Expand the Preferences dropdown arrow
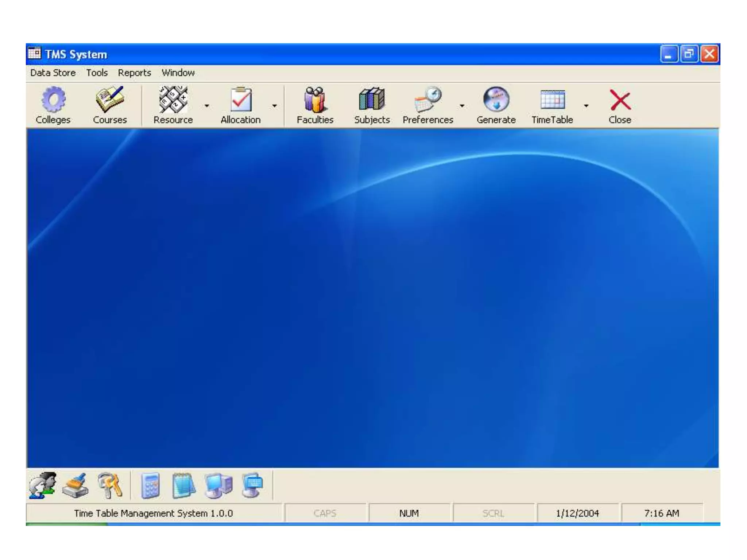This screenshot has height=560, width=747. (462, 106)
